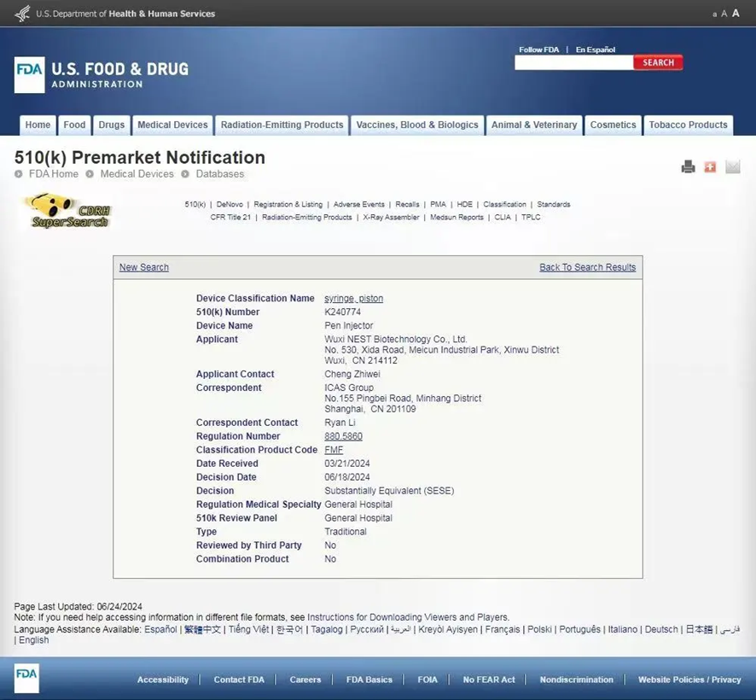Open regulation number 880.5860 link
The image size is (756, 700).
click(343, 436)
